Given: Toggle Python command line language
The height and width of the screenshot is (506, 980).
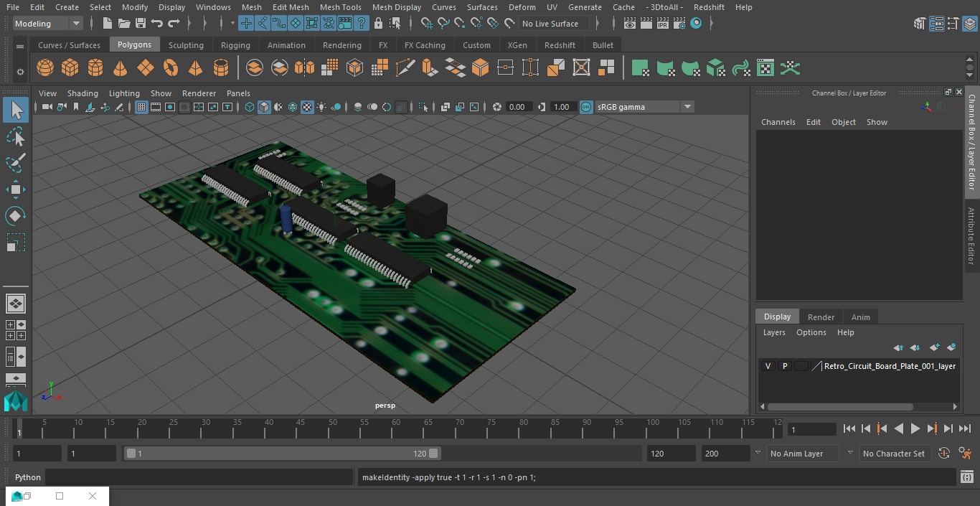Looking at the screenshot, I should 28,477.
